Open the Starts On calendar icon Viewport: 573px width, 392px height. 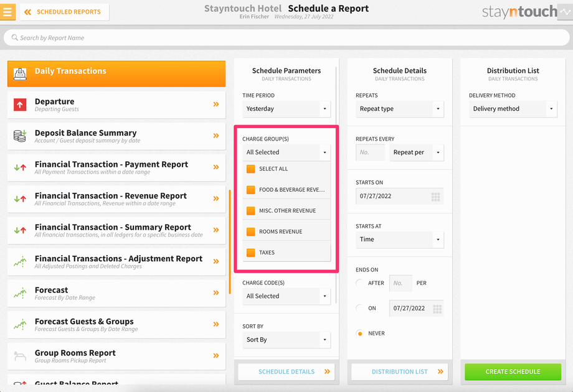[x=435, y=197]
